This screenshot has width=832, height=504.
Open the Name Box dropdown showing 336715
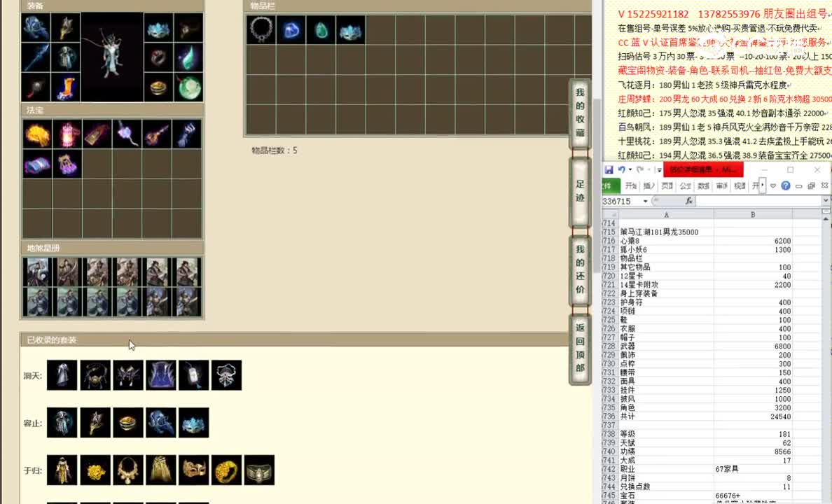[645, 201]
